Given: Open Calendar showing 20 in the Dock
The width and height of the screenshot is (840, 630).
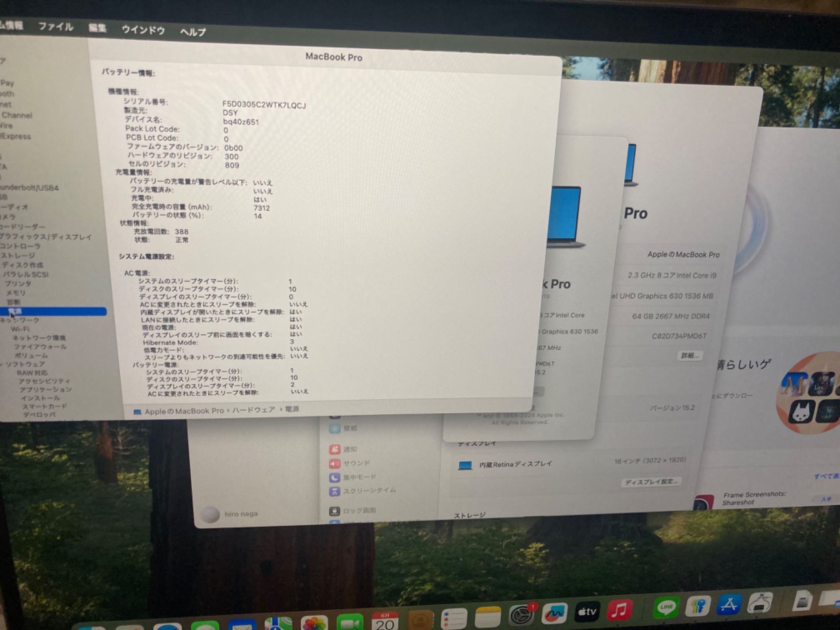Looking at the screenshot, I should (385, 621).
